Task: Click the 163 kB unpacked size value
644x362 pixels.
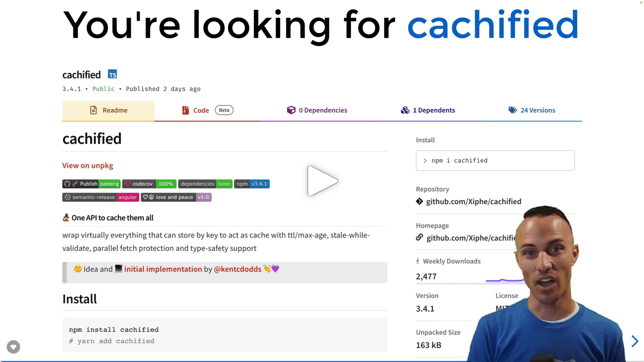Action: coord(428,345)
